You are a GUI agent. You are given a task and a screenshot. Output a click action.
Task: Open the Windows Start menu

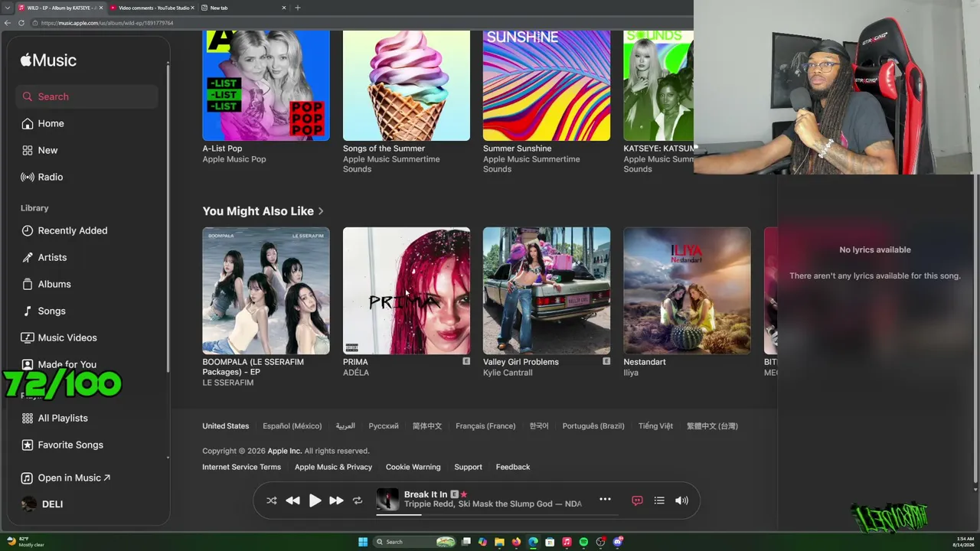(363, 542)
